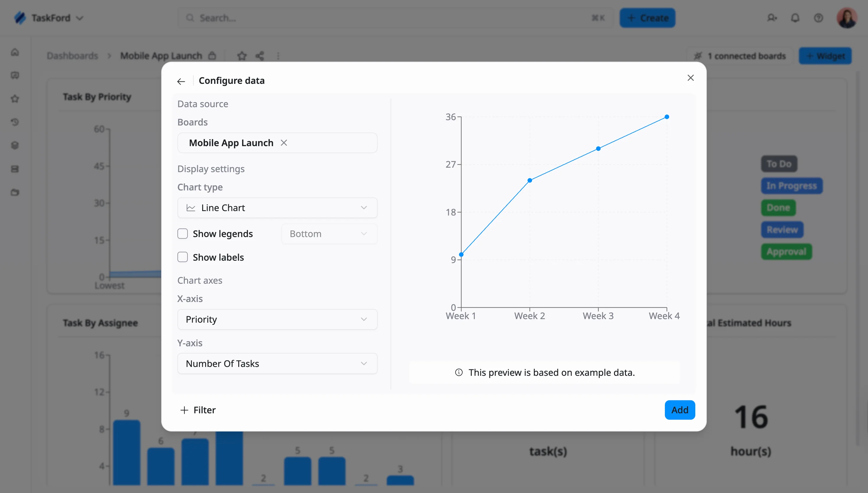The image size is (868, 493).
Task: Click the notifications bell icon
Action: [x=795, y=18]
